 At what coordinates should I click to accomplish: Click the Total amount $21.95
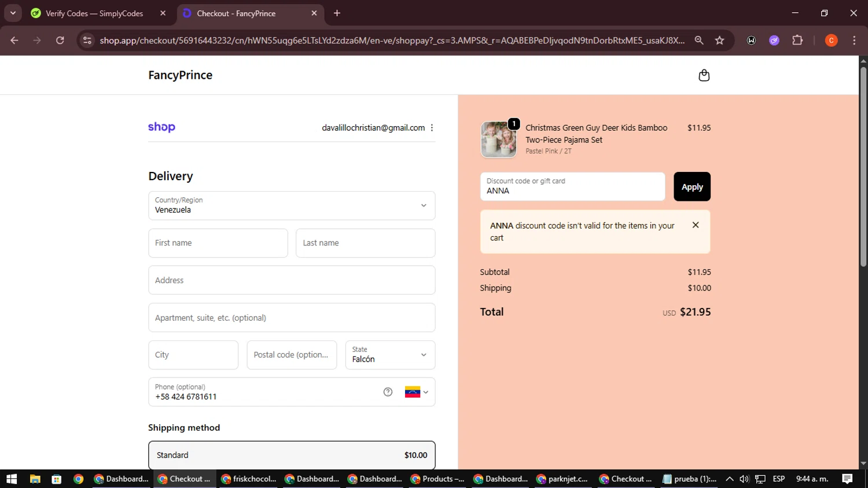pos(695,312)
